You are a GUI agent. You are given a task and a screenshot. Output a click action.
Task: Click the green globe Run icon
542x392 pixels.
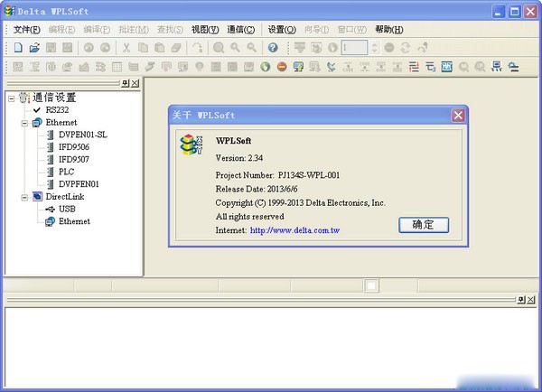click(x=265, y=66)
